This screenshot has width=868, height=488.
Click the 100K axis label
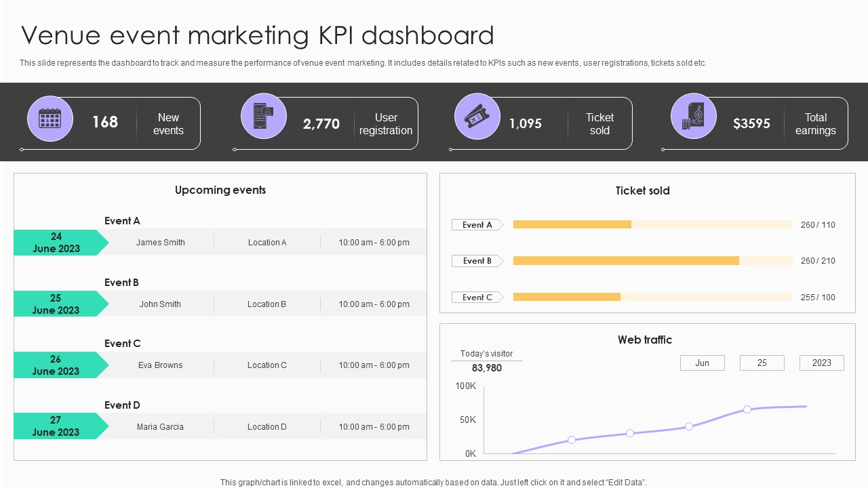pos(466,386)
